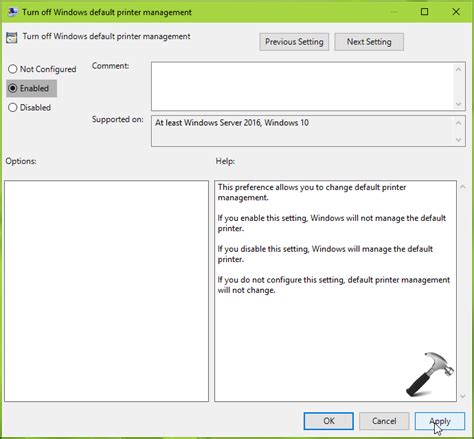
Task: Close the policy dialog window
Action: (x=456, y=12)
